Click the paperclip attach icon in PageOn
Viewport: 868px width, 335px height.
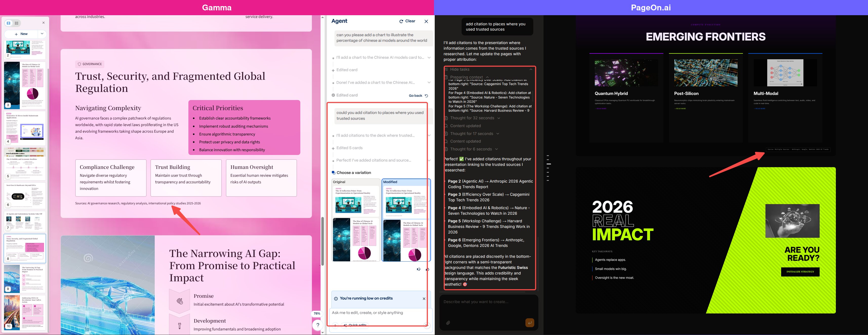(448, 323)
